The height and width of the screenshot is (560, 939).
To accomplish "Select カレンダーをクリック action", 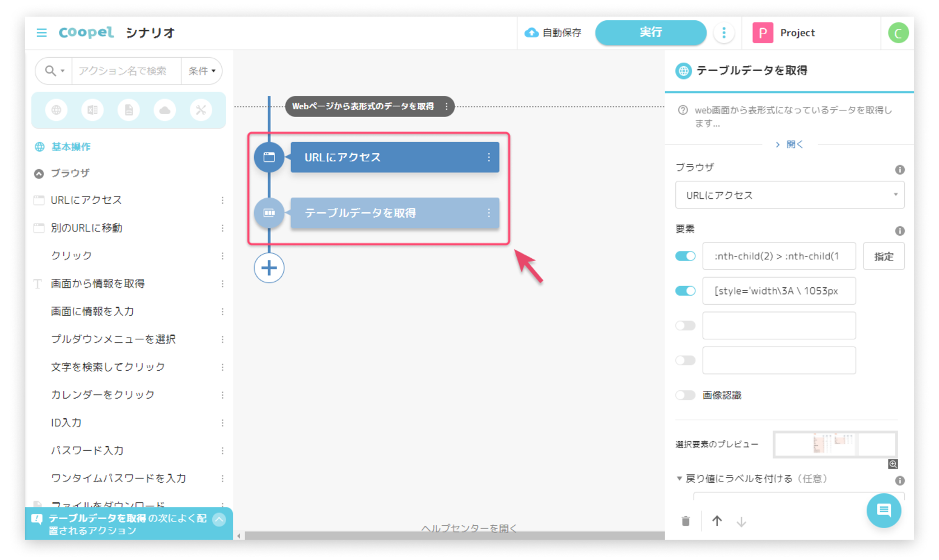I will (x=102, y=395).
